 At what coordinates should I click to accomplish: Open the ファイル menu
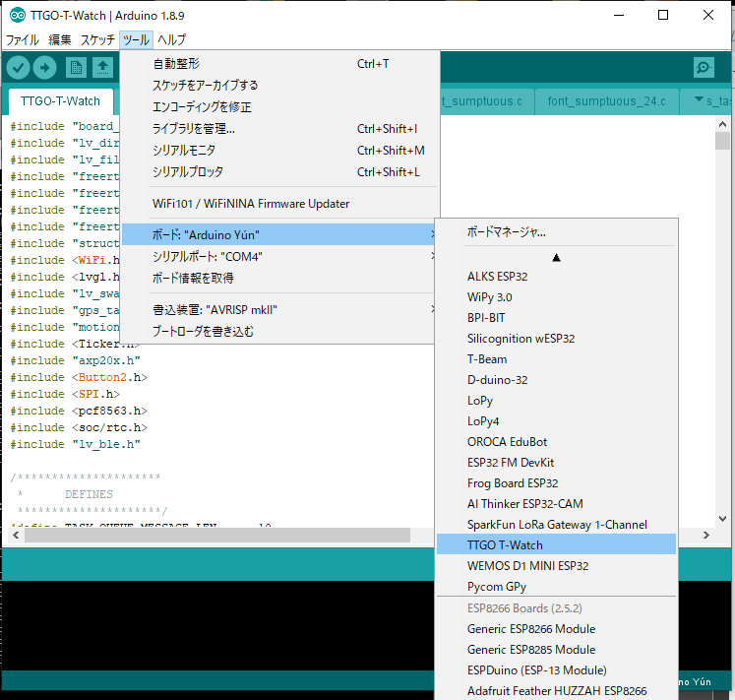pyautogui.click(x=22, y=40)
